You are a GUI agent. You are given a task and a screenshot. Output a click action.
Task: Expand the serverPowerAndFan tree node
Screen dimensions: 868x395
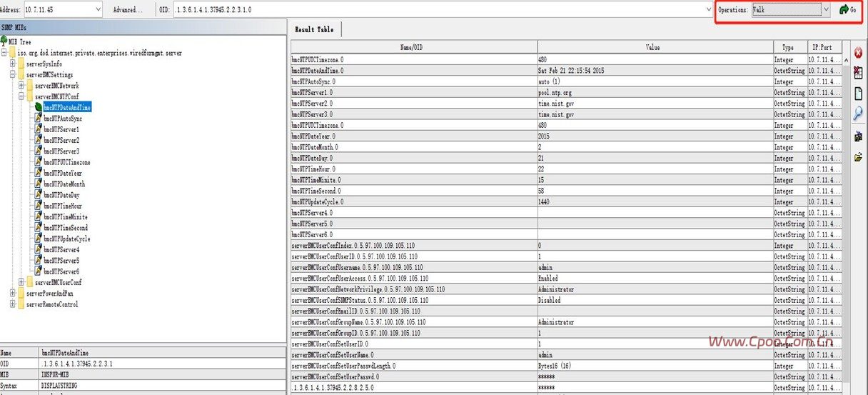13,293
